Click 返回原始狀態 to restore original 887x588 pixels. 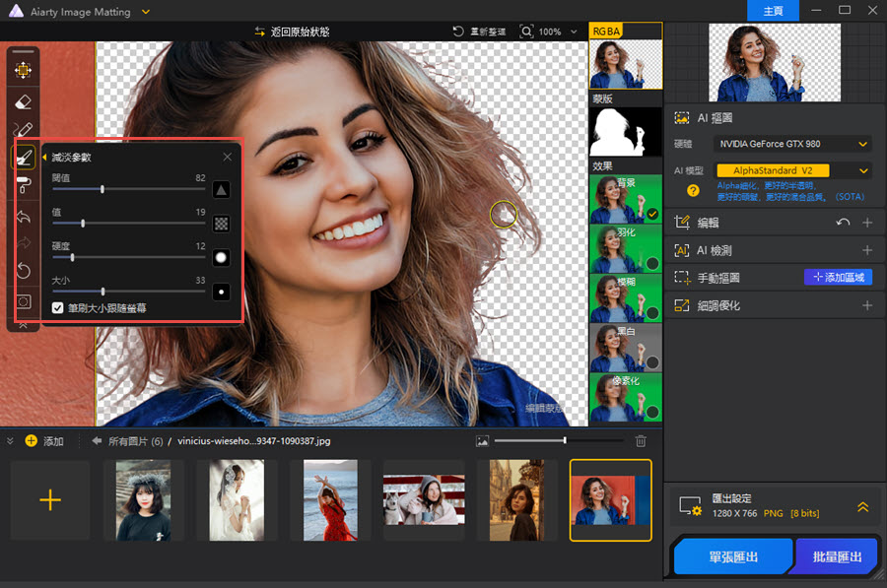pyautogui.click(x=292, y=32)
